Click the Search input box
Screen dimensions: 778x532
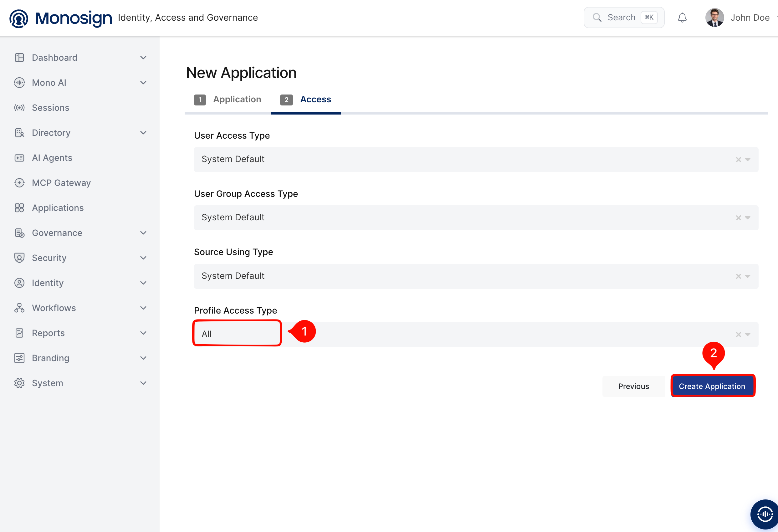(x=624, y=18)
